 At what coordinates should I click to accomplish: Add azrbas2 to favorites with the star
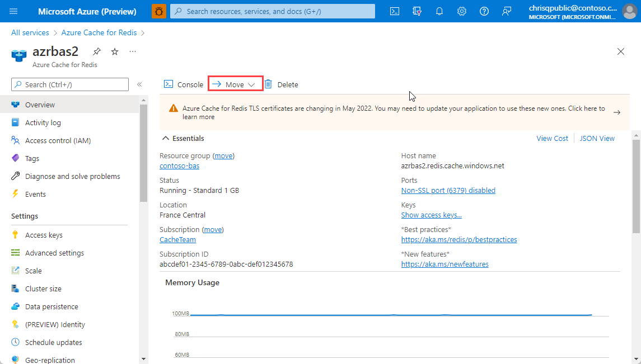pos(114,51)
